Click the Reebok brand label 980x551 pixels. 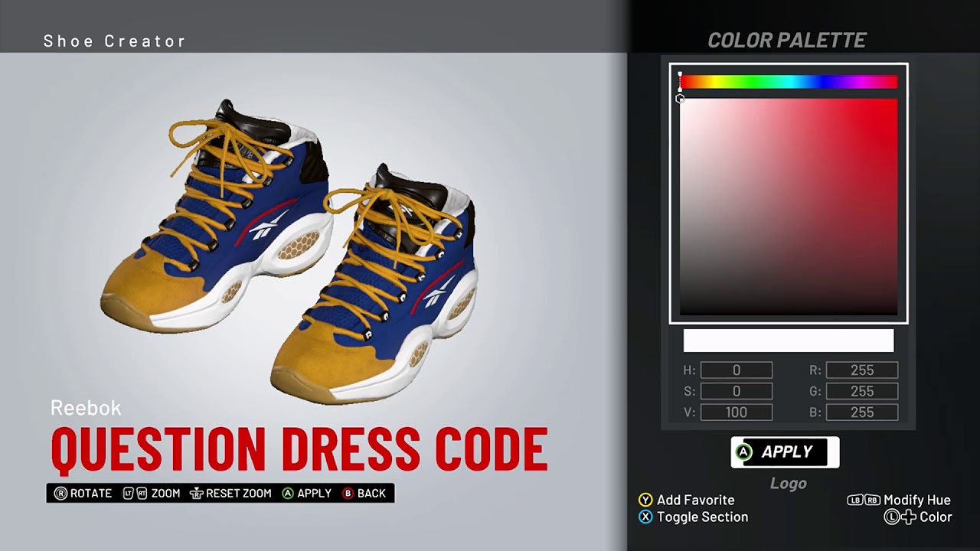click(86, 408)
